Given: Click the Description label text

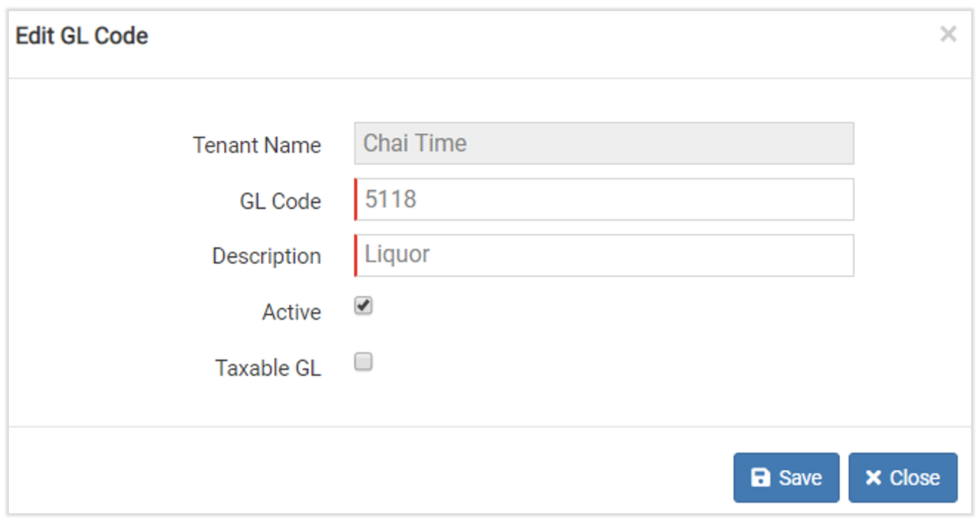Looking at the screenshot, I should click(x=266, y=257).
